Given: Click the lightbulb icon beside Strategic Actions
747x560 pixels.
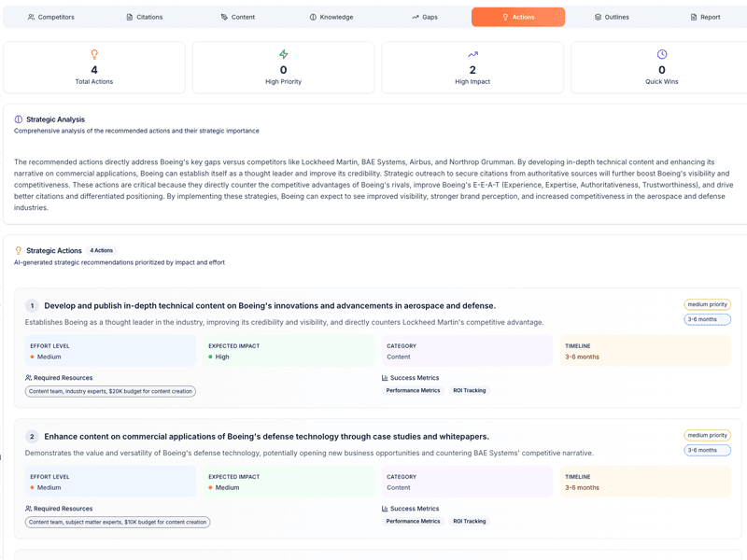Looking at the screenshot, I should pos(19,250).
